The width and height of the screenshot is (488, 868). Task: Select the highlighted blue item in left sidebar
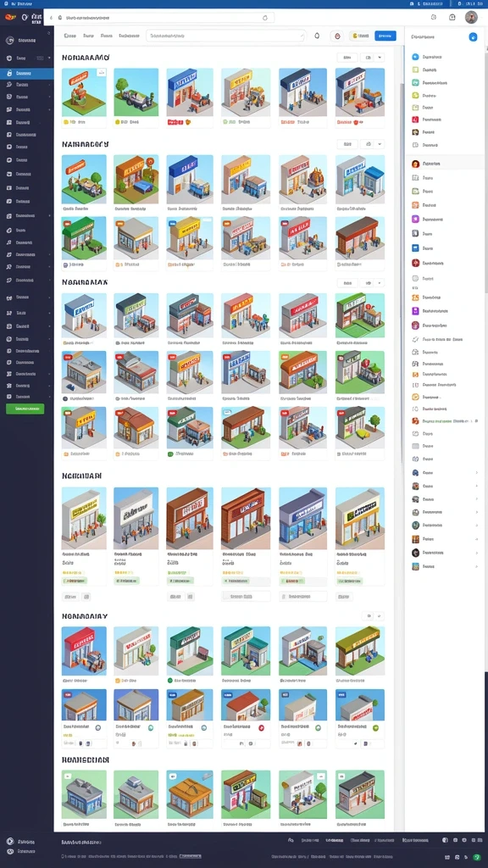coord(26,73)
